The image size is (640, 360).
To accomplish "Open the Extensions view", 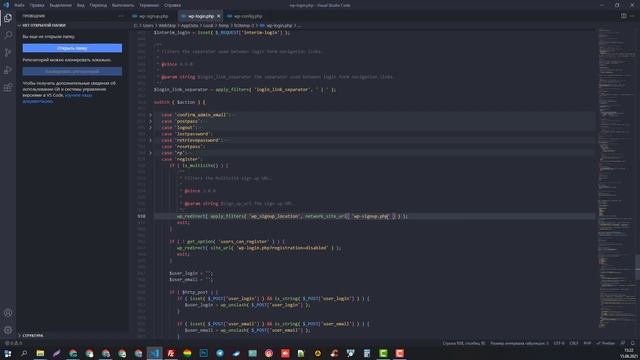I will tap(8, 88).
